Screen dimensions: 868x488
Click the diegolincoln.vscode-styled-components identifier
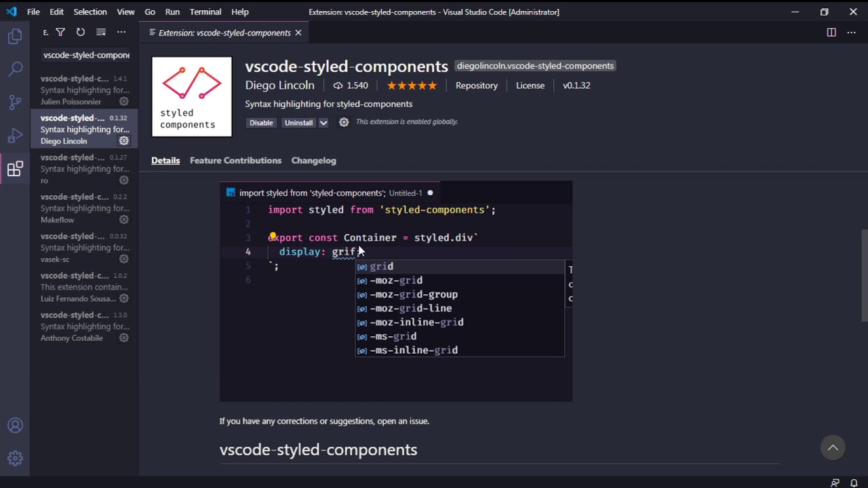click(x=535, y=66)
